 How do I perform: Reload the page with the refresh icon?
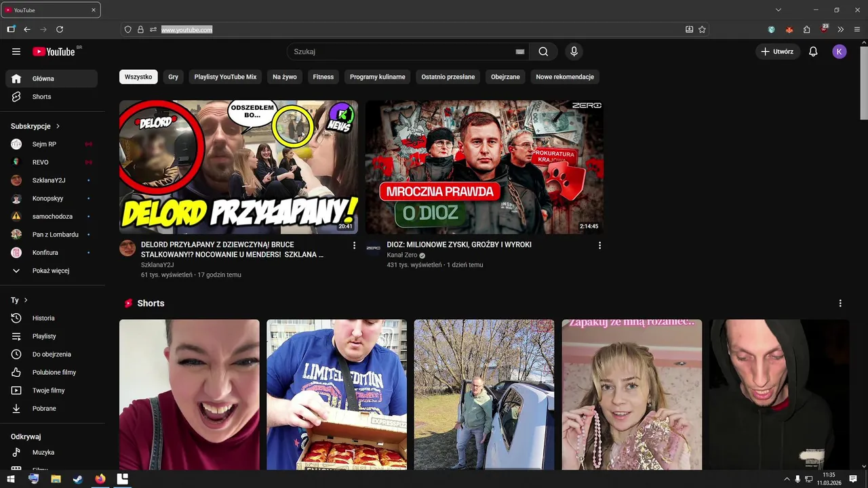[60, 30]
